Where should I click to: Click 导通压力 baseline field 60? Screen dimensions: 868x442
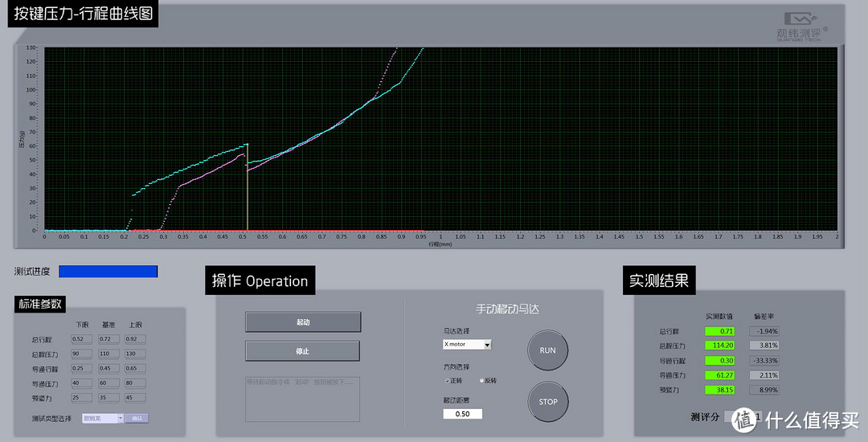point(108,383)
